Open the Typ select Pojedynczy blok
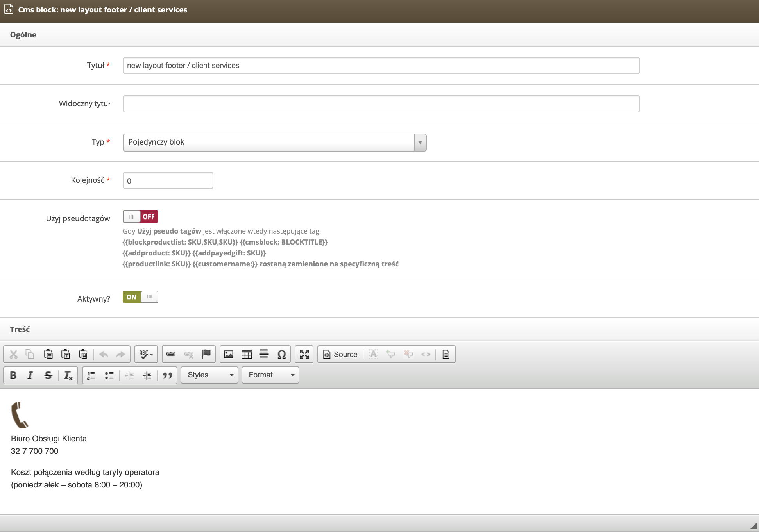Screen dimensions: 759x532 (274, 142)
